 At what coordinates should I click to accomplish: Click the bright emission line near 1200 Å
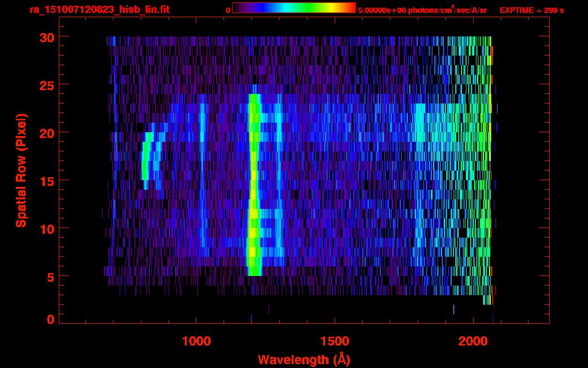(254, 192)
